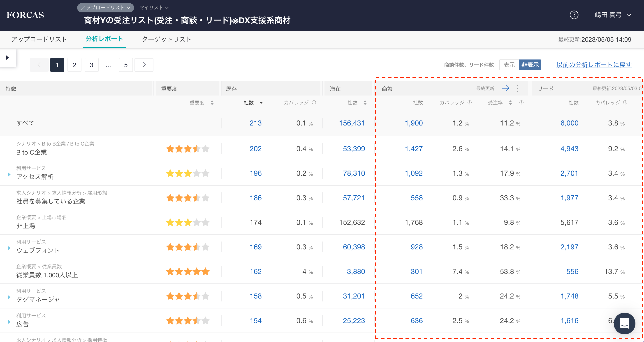Sort by 重要度 column arrows
Viewport: 644px width, 342px height.
pyautogui.click(x=212, y=103)
